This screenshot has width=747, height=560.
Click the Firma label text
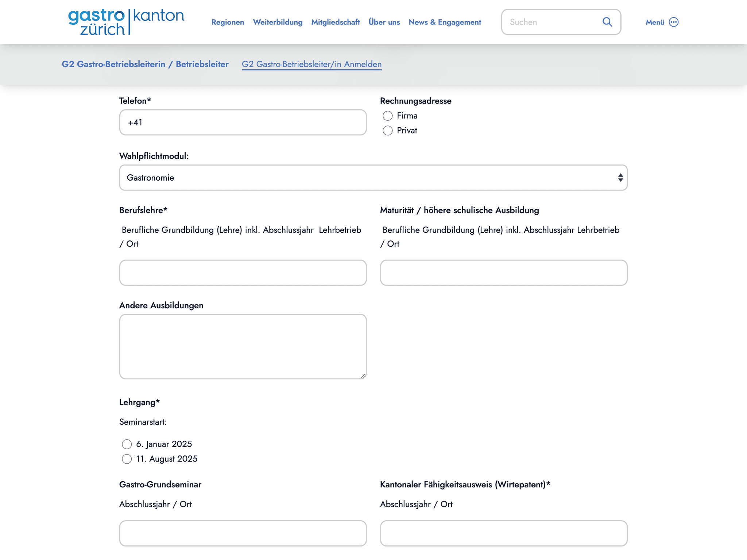(x=407, y=116)
